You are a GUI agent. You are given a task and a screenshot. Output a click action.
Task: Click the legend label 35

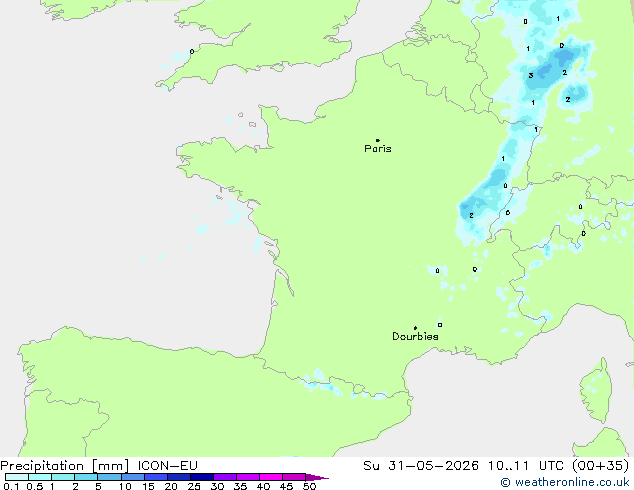240,486
